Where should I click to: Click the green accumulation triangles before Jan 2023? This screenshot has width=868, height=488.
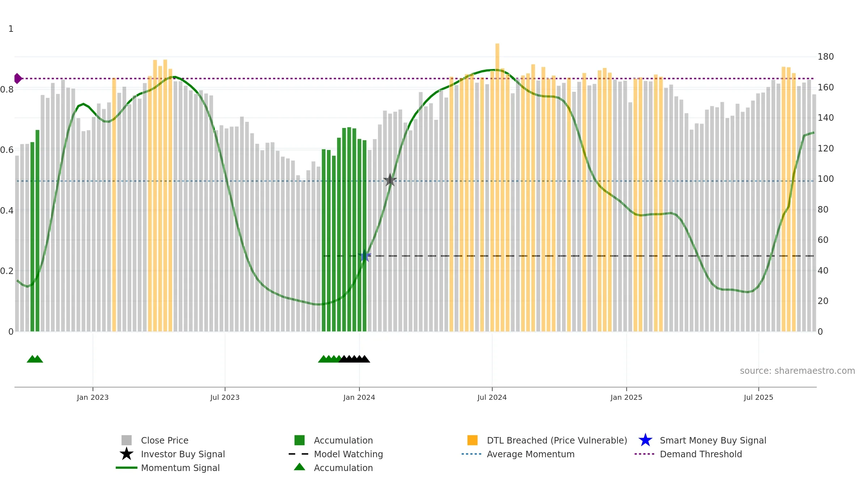tap(35, 359)
